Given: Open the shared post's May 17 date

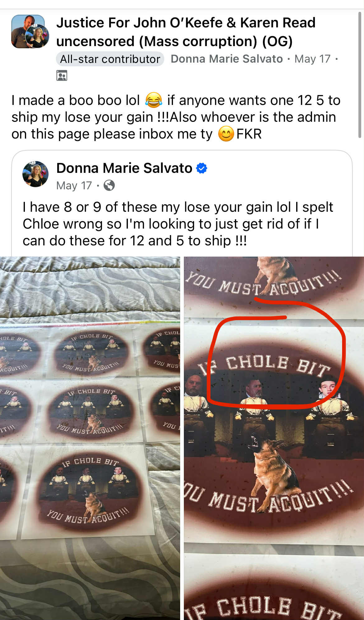Looking at the screenshot, I should point(74,186).
